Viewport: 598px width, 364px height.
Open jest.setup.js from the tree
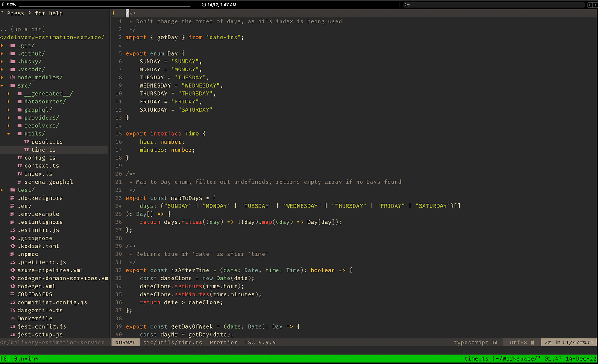pyautogui.click(x=40, y=335)
